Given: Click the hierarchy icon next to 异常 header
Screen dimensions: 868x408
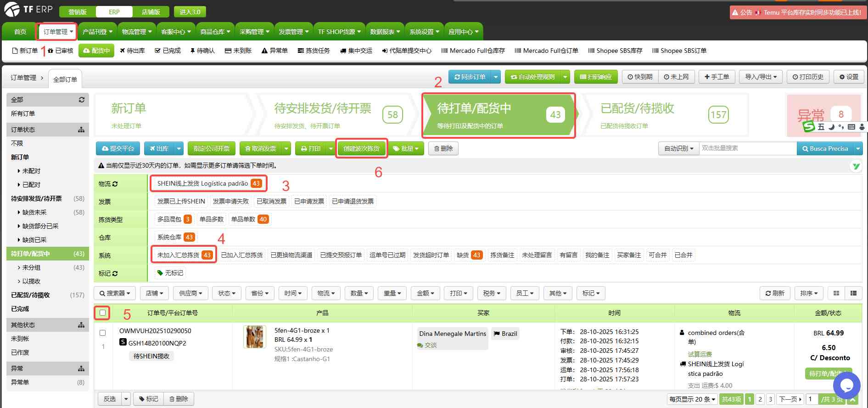Looking at the screenshot, I should tap(81, 368).
